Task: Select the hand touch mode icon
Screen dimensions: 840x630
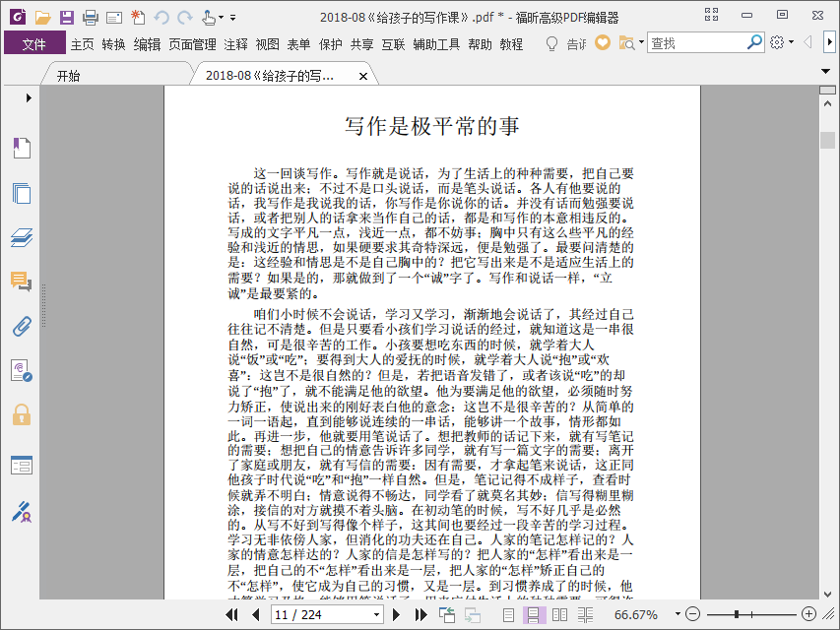Action: point(209,18)
